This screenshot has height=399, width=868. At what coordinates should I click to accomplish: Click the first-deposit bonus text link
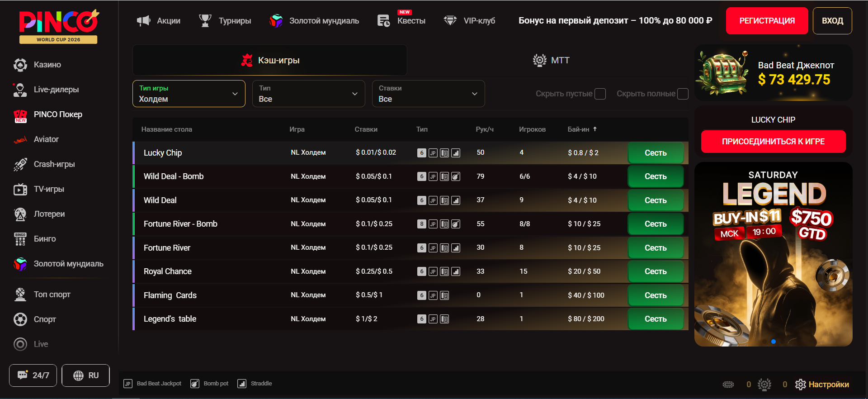coord(615,20)
